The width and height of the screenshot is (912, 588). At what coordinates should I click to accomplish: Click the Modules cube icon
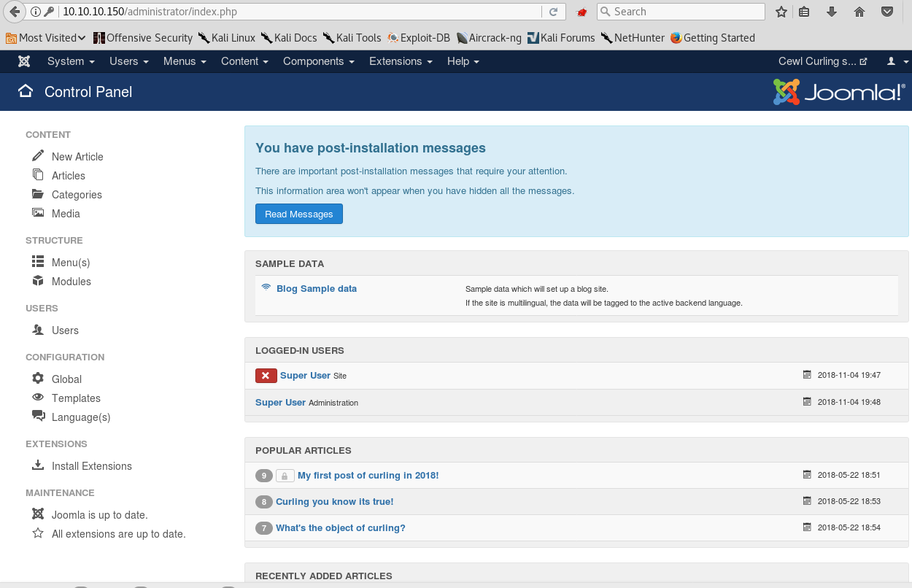pyautogui.click(x=38, y=281)
